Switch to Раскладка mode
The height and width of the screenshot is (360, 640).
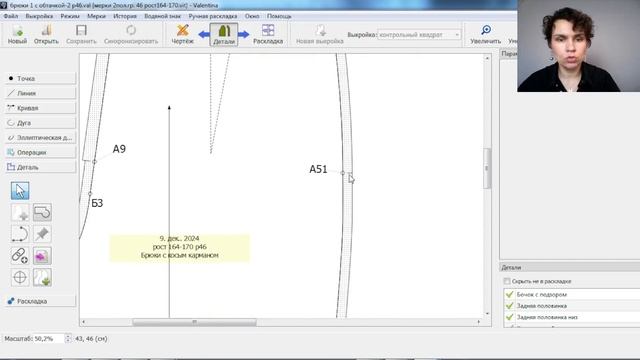pyautogui.click(x=268, y=34)
